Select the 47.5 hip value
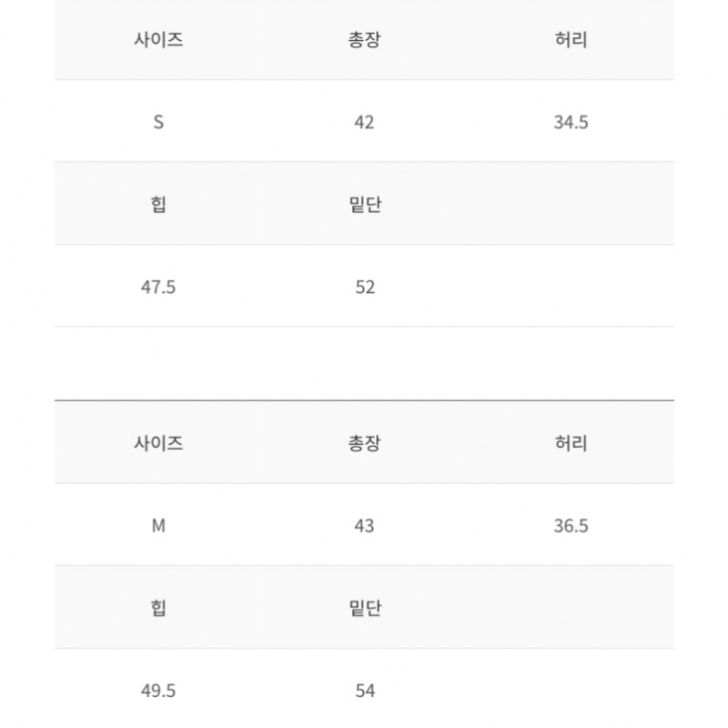The image size is (728, 728). (x=158, y=287)
